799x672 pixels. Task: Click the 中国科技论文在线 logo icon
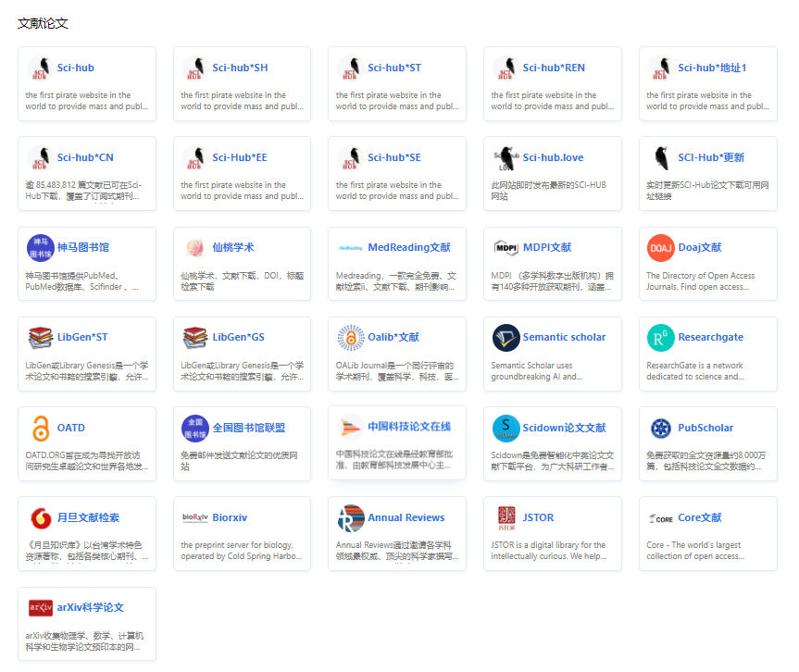[x=351, y=427]
